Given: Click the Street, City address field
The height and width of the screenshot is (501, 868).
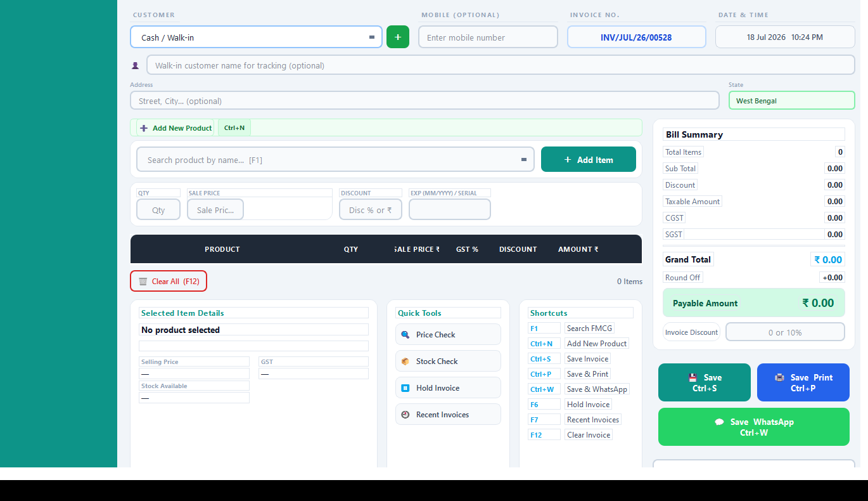Looking at the screenshot, I should click(424, 100).
